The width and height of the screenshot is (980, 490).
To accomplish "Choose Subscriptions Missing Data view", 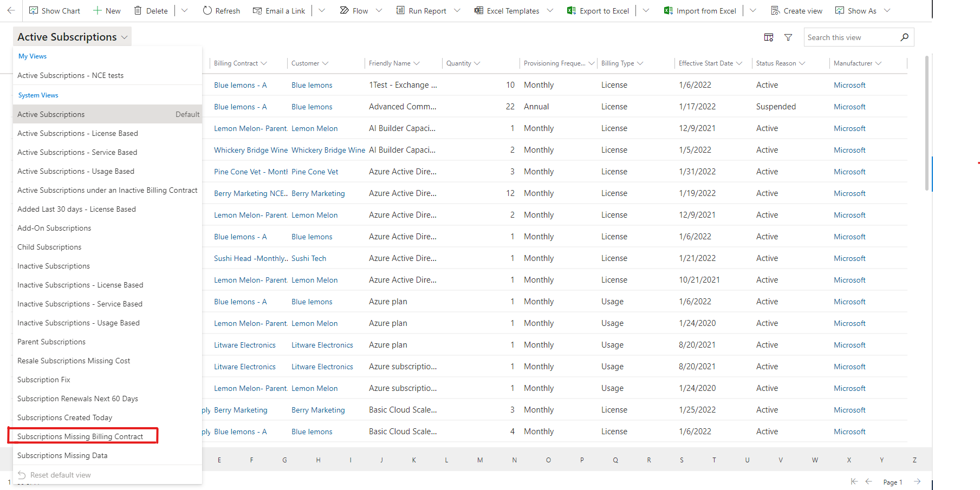I will pyautogui.click(x=107, y=455).
